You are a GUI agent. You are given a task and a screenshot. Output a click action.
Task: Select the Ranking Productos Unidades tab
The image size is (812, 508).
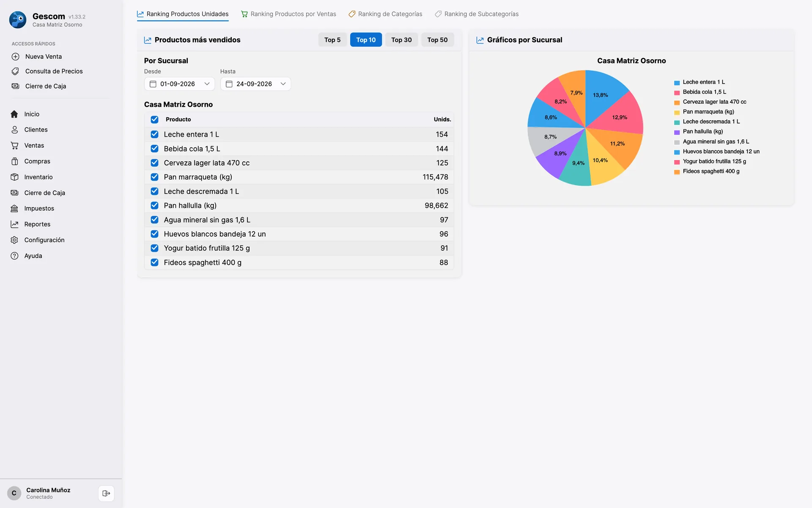(x=183, y=14)
